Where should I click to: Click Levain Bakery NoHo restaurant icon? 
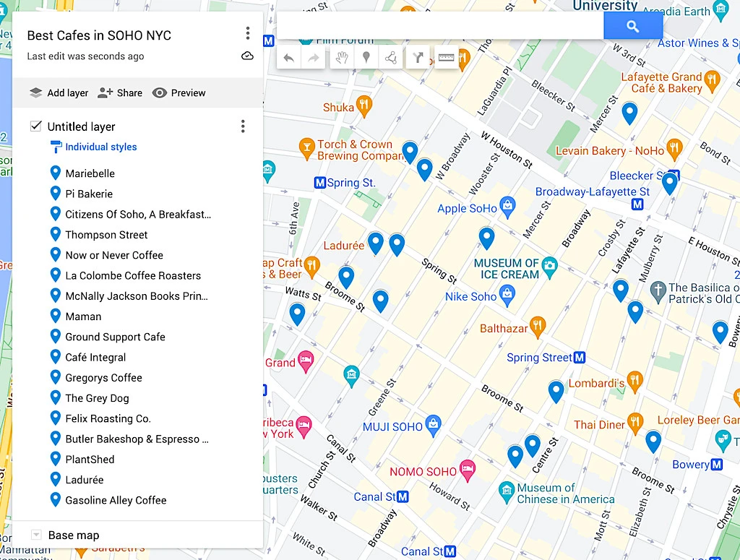[x=674, y=149]
